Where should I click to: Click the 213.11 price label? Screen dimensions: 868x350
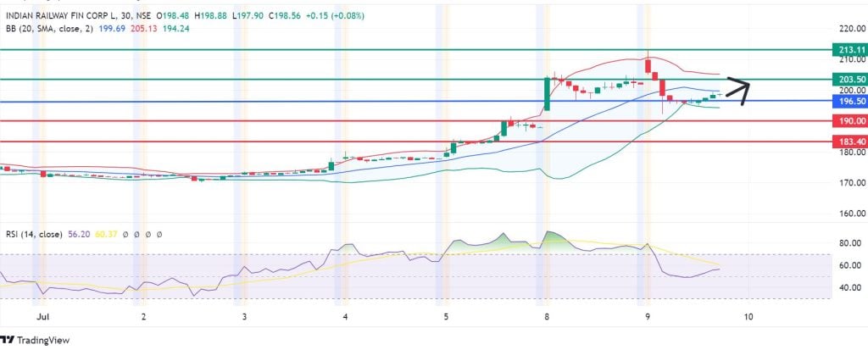(x=849, y=49)
